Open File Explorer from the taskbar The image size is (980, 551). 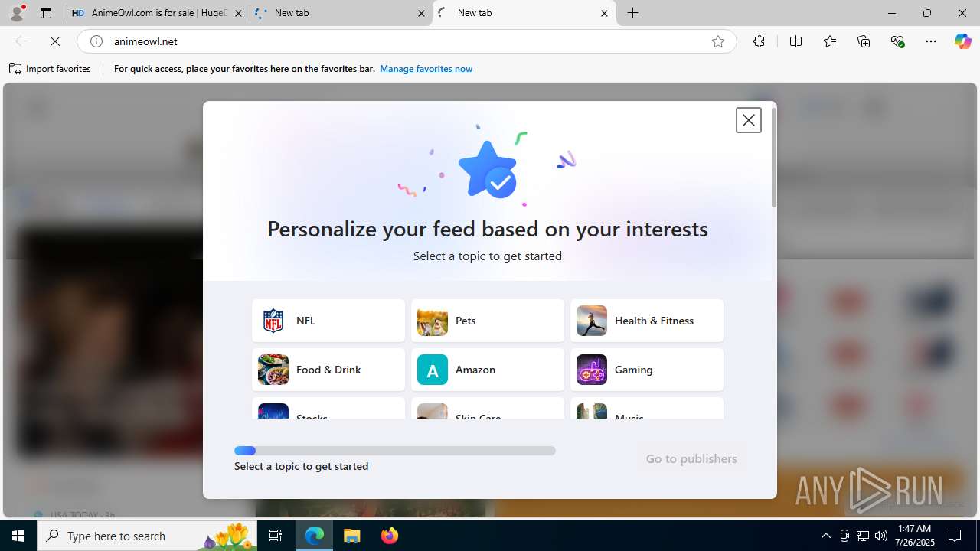click(352, 536)
